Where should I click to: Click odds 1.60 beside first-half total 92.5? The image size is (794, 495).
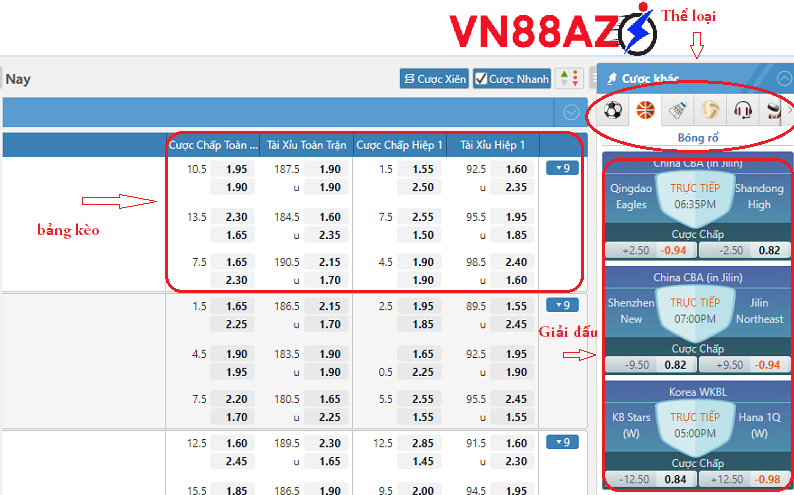[x=512, y=169]
